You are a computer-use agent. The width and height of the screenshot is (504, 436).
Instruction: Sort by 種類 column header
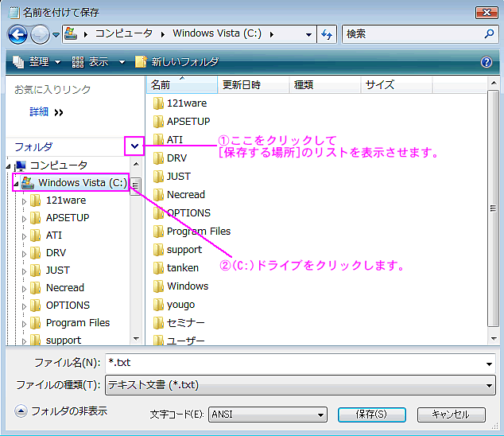[324, 85]
